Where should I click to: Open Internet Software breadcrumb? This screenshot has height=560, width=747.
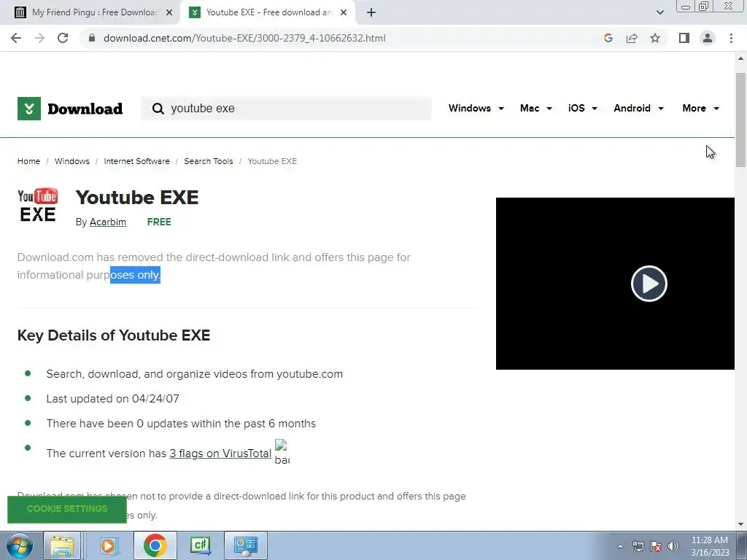tap(136, 161)
